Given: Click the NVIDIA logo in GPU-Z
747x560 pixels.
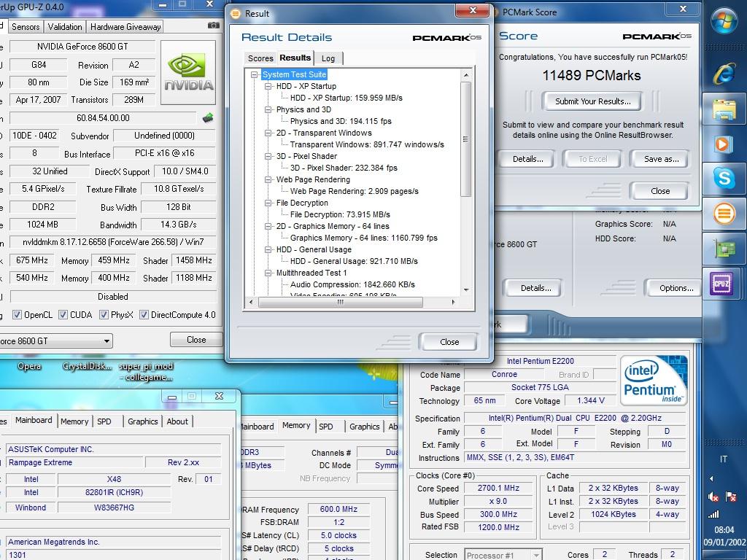Looking at the screenshot, I should tap(188, 72).
